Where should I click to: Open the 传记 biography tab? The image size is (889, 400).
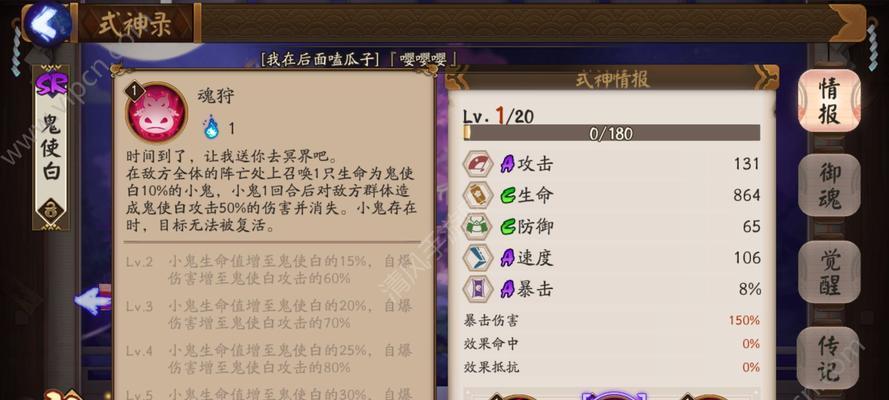(829, 358)
